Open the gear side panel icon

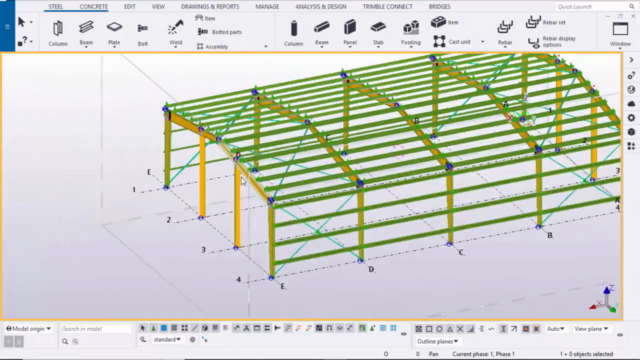[x=631, y=118]
